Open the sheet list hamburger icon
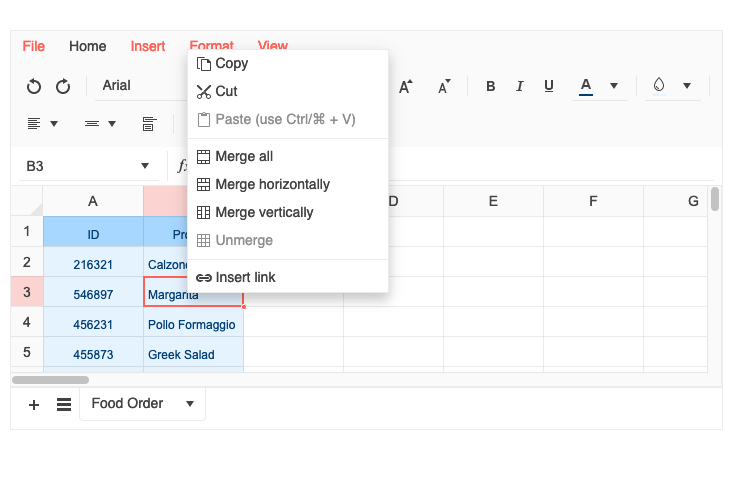 (x=64, y=404)
